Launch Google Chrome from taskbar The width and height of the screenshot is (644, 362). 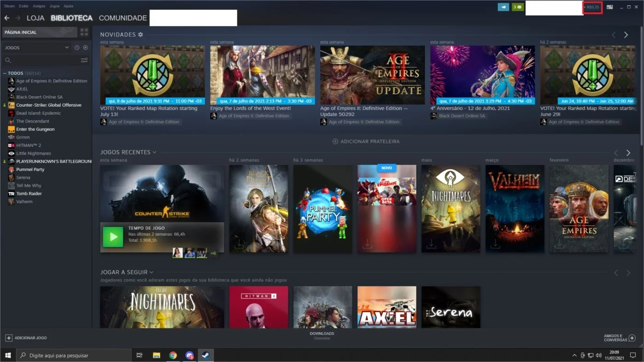pyautogui.click(x=173, y=355)
